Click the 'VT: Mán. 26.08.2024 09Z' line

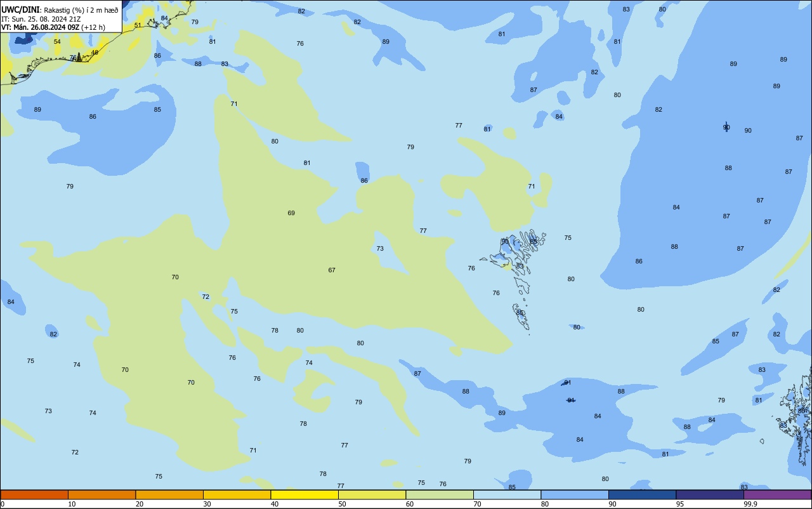40,27
